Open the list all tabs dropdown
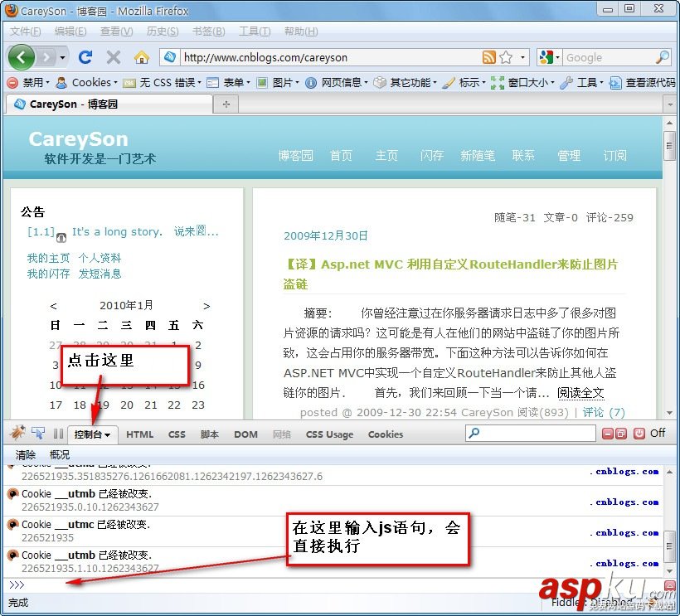This screenshot has width=680, height=616. pos(670,104)
